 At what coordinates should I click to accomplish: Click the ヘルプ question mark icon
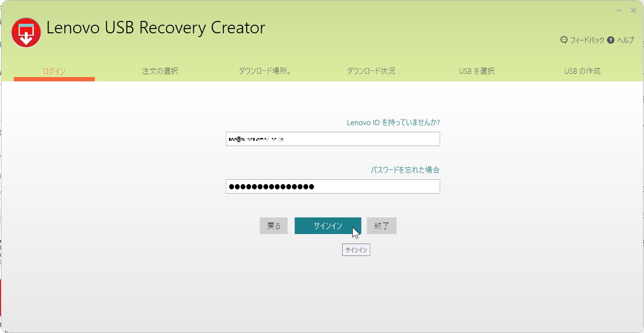pos(611,40)
